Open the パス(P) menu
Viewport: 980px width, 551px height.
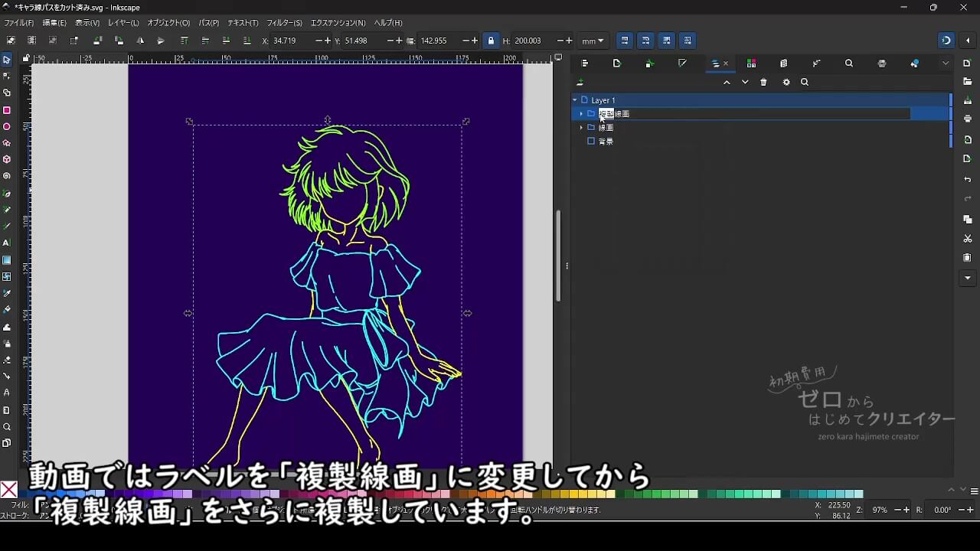pyautogui.click(x=208, y=23)
